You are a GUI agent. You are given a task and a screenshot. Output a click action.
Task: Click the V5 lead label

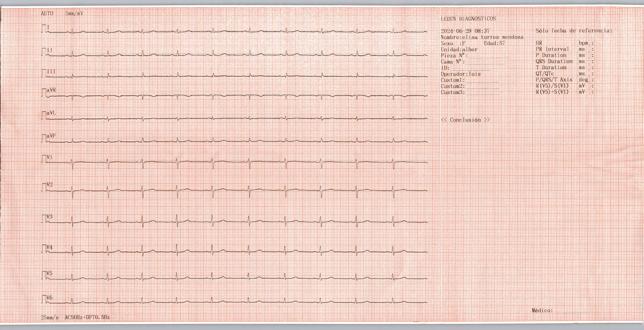point(50,273)
